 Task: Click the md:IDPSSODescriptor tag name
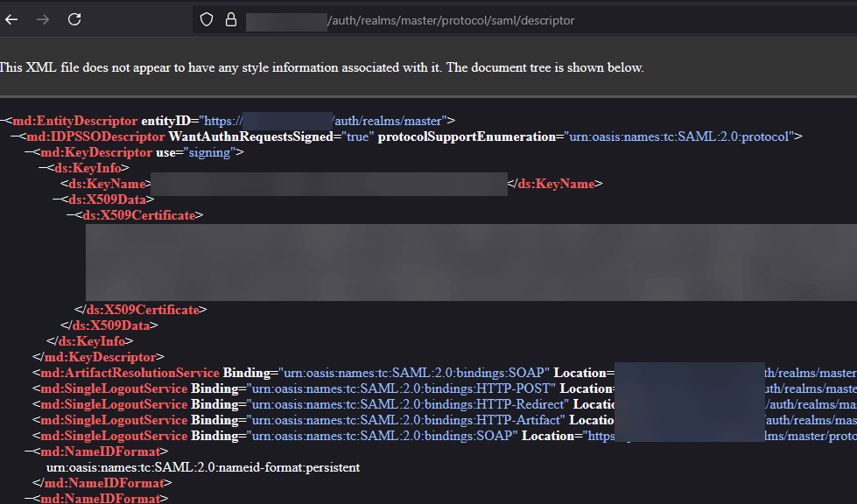pyautogui.click(x=95, y=136)
